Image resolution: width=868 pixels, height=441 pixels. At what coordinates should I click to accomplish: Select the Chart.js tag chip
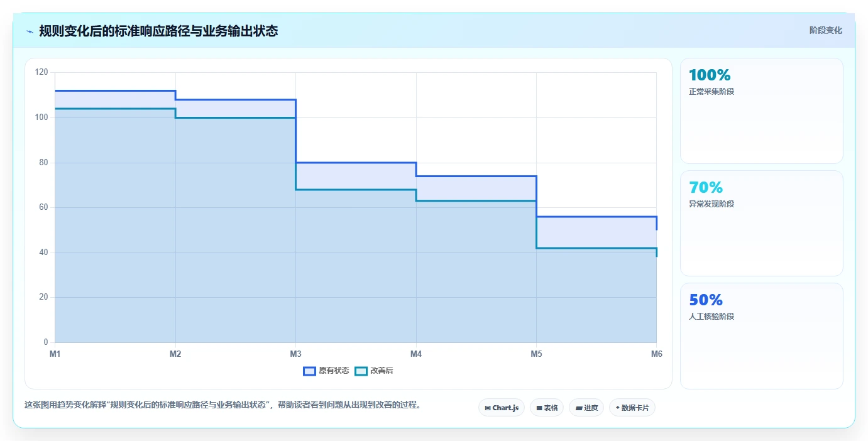pos(502,408)
